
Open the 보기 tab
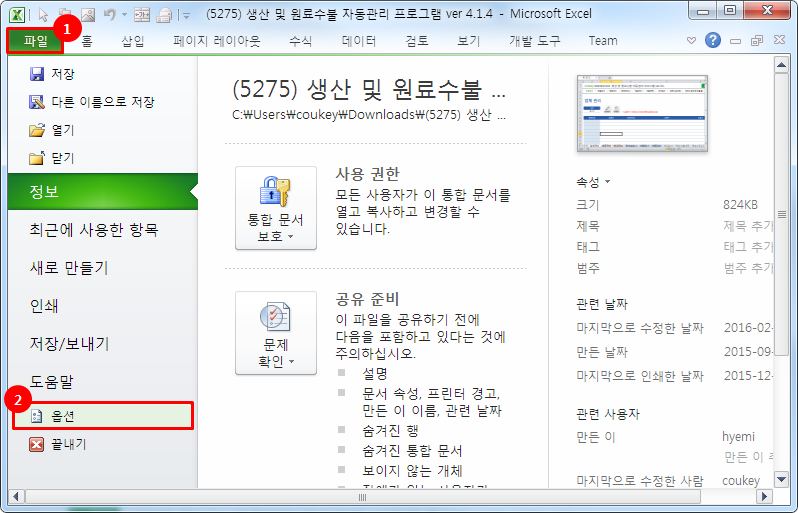[468, 41]
